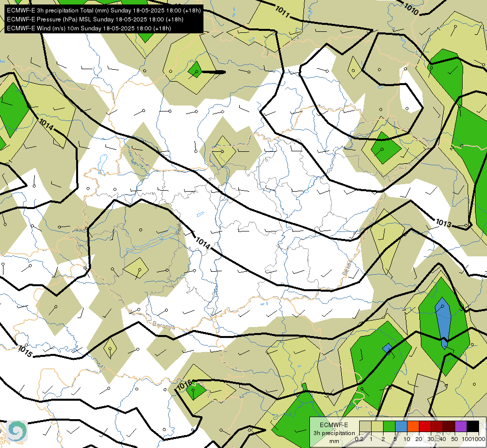Click the 'Pressure (hPa) MSL' header line

coord(95,19)
